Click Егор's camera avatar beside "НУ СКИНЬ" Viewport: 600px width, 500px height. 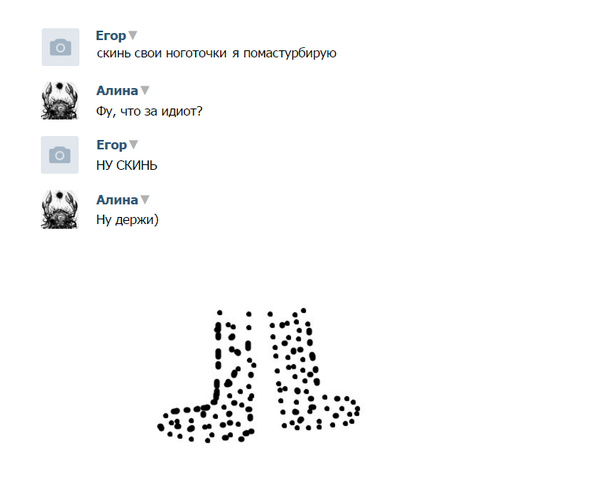pyautogui.click(x=60, y=155)
